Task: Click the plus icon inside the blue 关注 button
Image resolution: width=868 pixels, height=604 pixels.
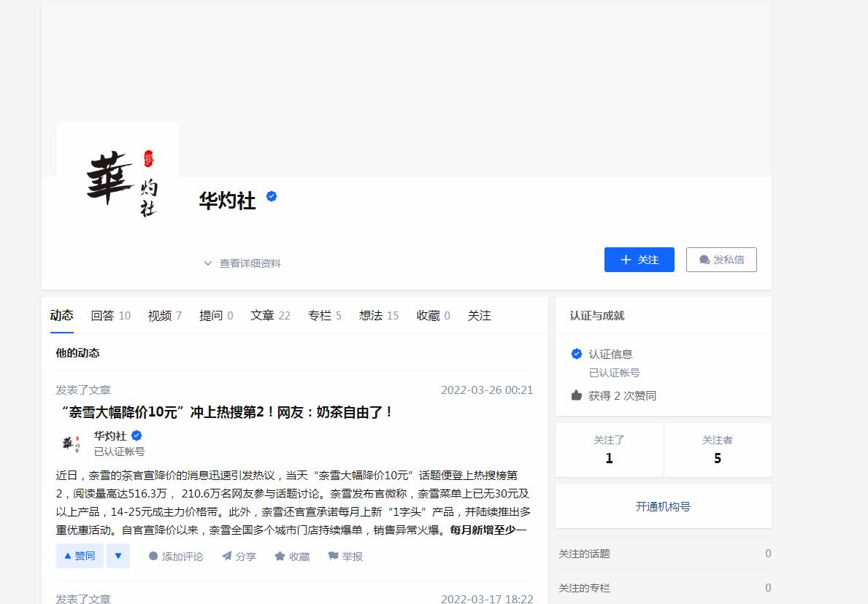Action: point(626,260)
